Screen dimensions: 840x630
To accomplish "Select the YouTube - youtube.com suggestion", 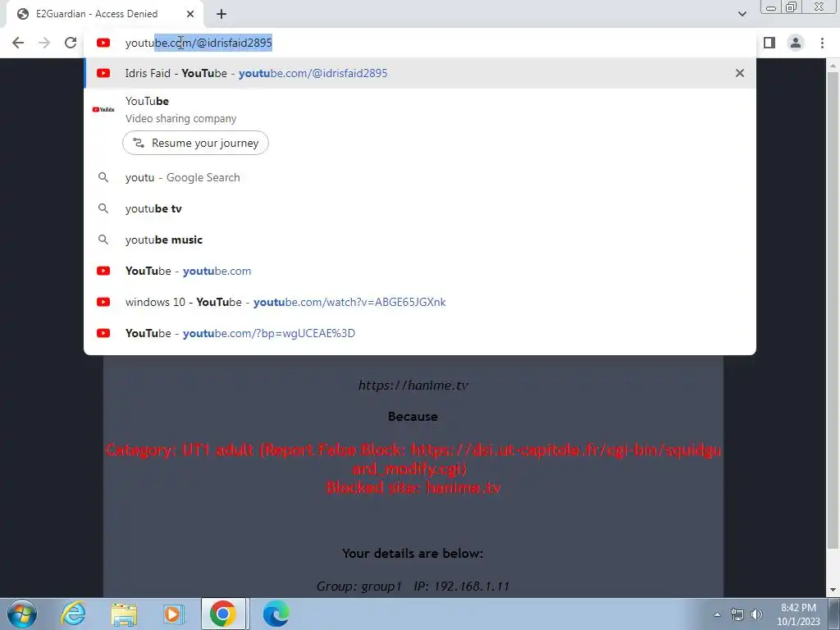I will [420, 271].
